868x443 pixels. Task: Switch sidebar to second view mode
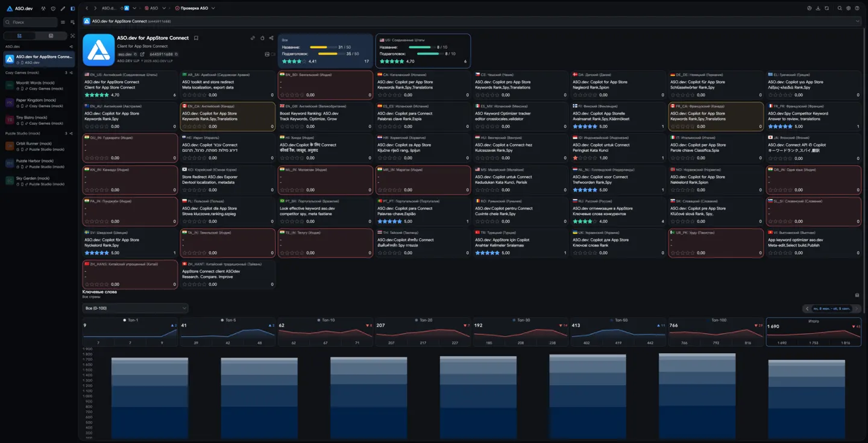51,36
